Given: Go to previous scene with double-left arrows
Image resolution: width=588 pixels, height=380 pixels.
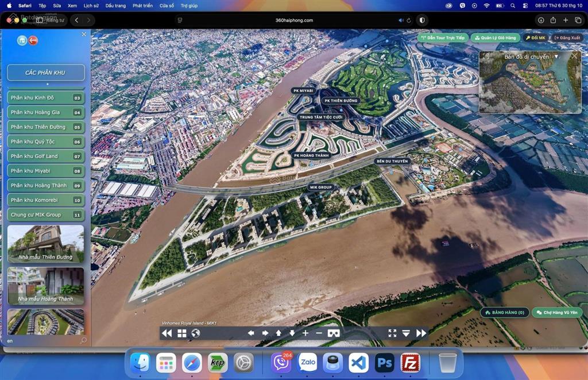Looking at the screenshot, I should 167,333.
